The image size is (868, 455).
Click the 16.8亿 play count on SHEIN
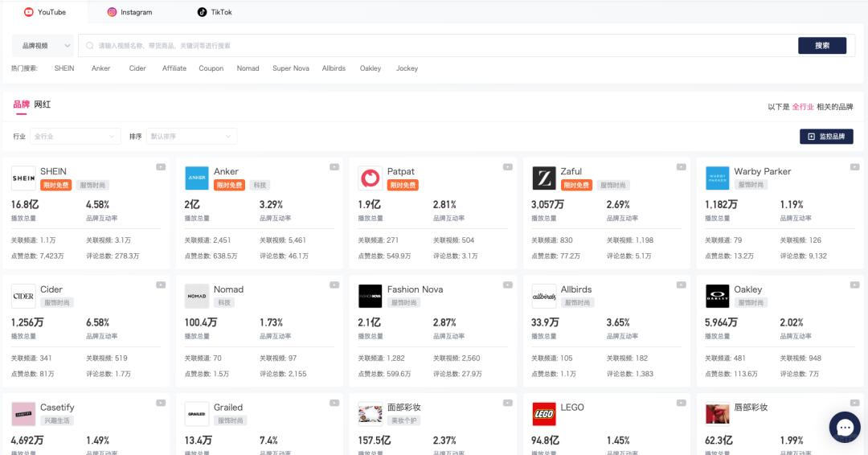[x=25, y=204]
